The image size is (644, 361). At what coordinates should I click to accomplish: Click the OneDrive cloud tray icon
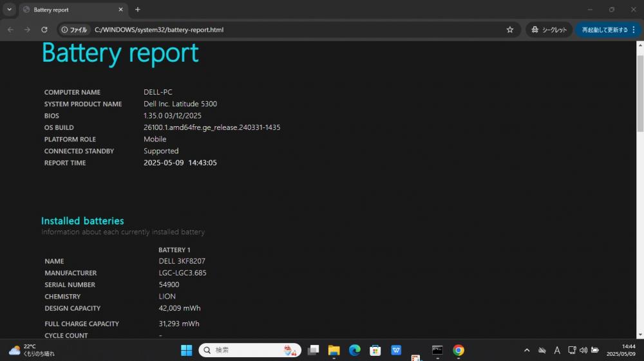pos(542,350)
